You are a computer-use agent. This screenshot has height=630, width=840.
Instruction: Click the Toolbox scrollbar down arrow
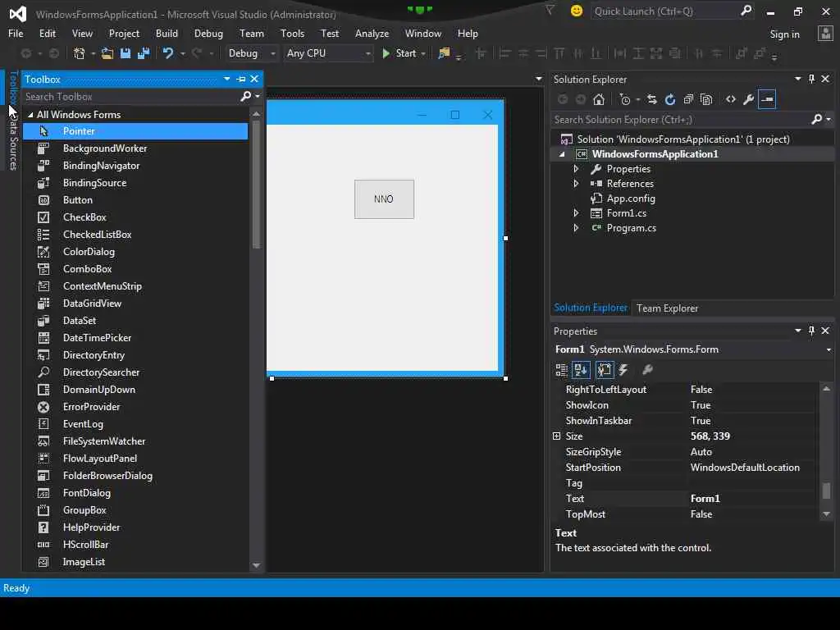tap(256, 565)
